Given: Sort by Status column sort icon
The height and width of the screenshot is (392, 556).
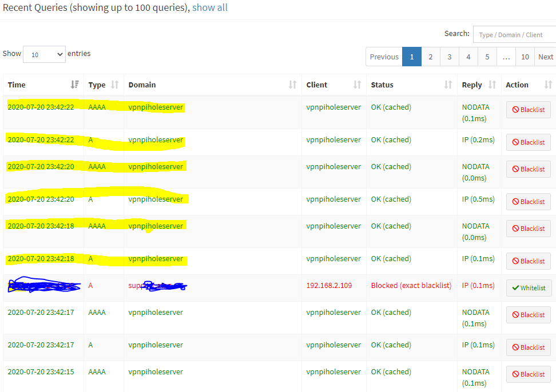Looking at the screenshot, I should click(448, 85).
